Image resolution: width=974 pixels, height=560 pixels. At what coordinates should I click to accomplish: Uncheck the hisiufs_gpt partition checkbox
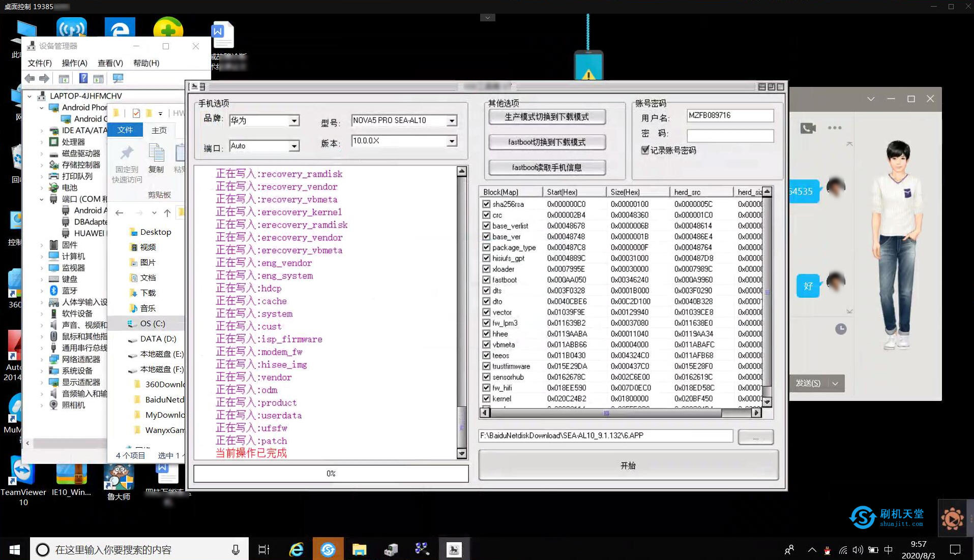pos(486,258)
